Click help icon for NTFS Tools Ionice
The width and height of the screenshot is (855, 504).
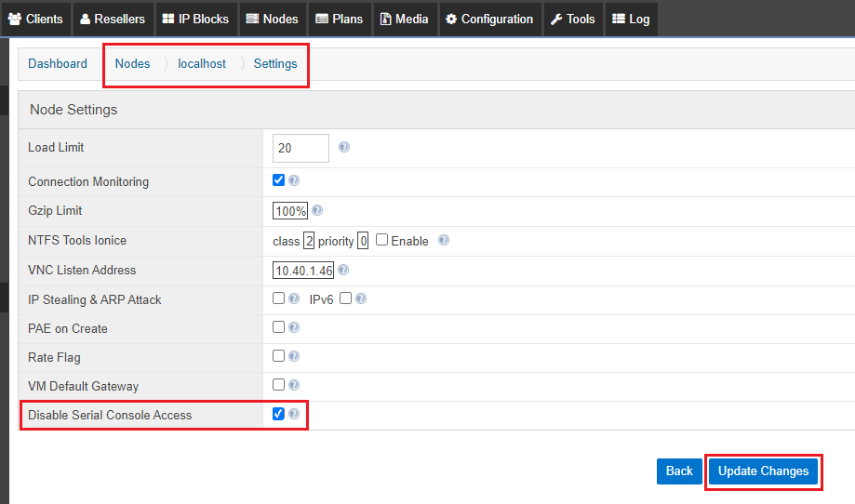(444, 240)
